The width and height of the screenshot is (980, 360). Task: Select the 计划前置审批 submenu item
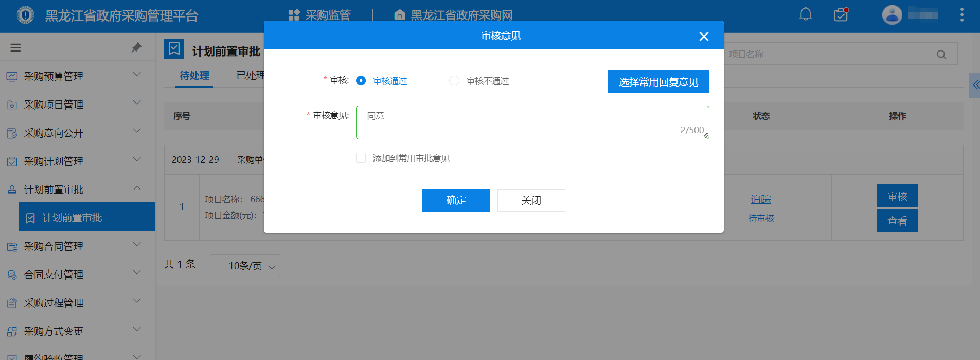tap(87, 217)
